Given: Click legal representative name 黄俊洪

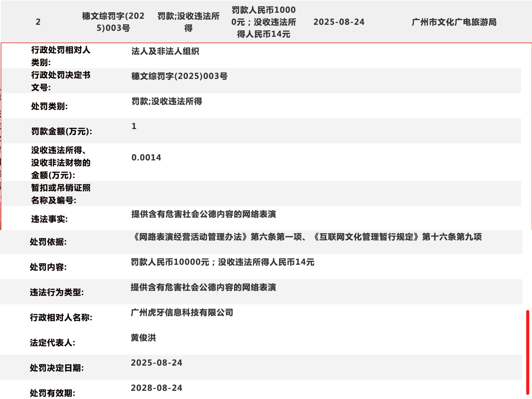Looking at the screenshot, I should coord(144,338).
